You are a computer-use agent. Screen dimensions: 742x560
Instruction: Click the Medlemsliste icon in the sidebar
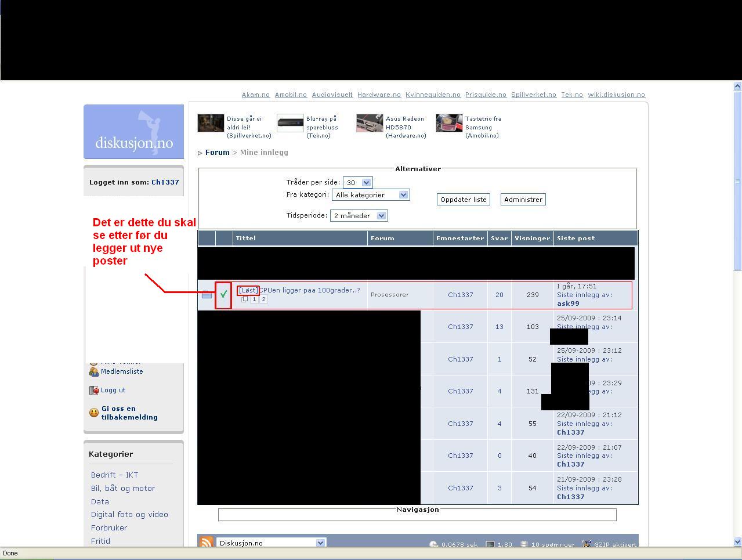(x=94, y=372)
